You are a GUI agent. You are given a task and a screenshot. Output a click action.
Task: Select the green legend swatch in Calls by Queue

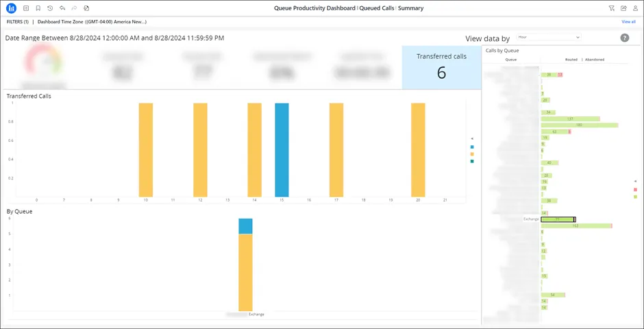coord(636,197)
